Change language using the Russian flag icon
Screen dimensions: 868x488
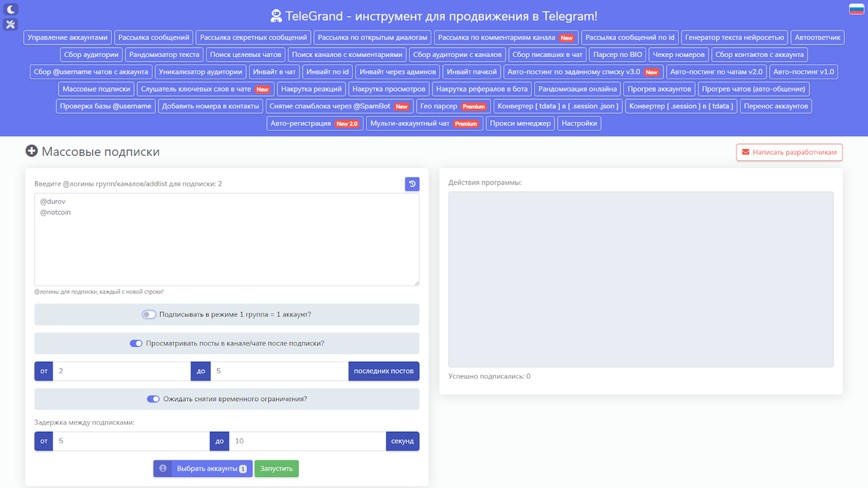(856, 9)
